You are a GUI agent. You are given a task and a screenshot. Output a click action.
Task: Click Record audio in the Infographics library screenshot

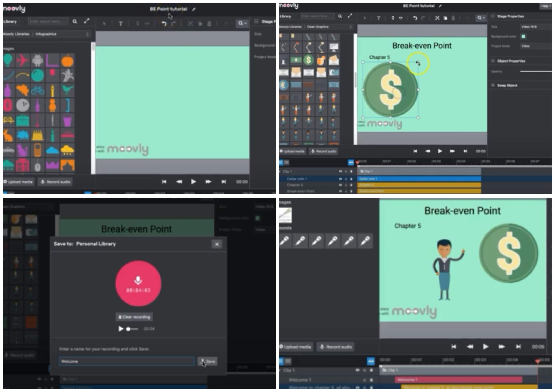(55, 182)
